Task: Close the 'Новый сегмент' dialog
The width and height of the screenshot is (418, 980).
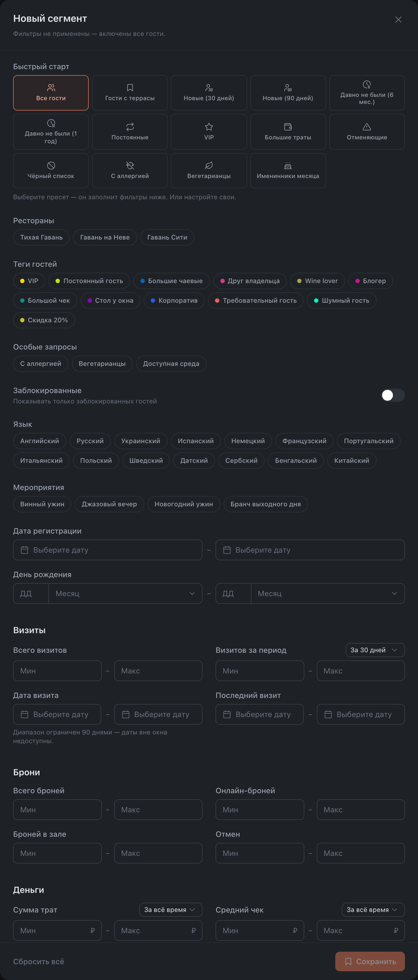Action: pyautogui.click(x=398, y=20)
